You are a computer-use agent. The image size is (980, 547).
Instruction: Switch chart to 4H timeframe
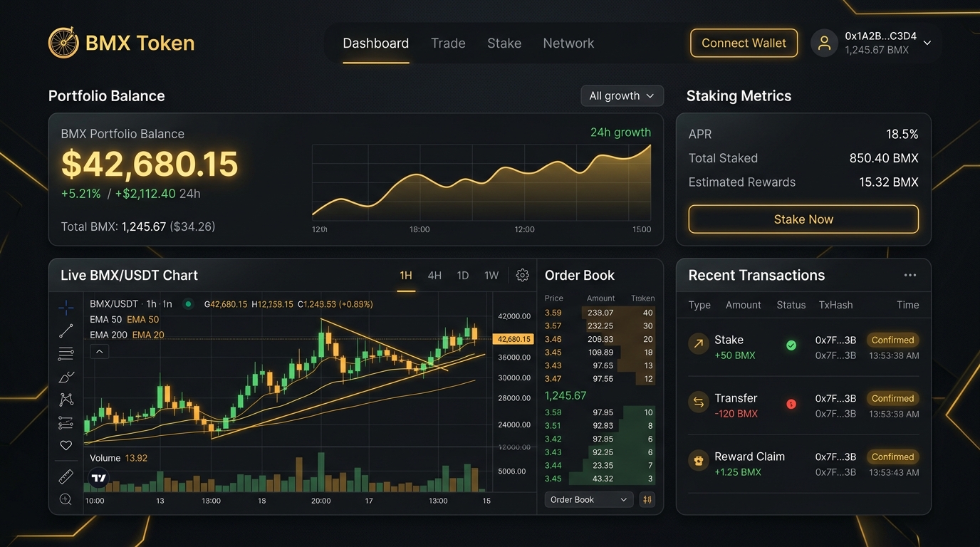click(x=434, y=276)
